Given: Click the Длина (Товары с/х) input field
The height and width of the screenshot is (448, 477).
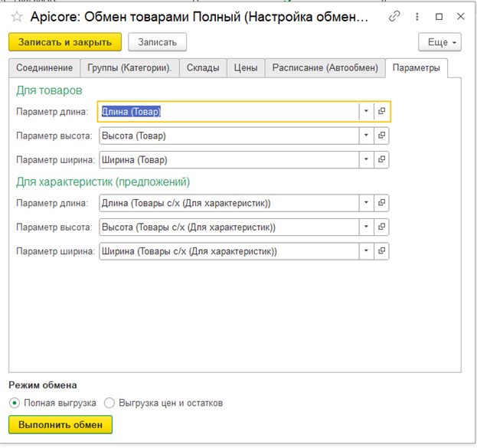Looking at the screenshot, I should coord(229,203).
